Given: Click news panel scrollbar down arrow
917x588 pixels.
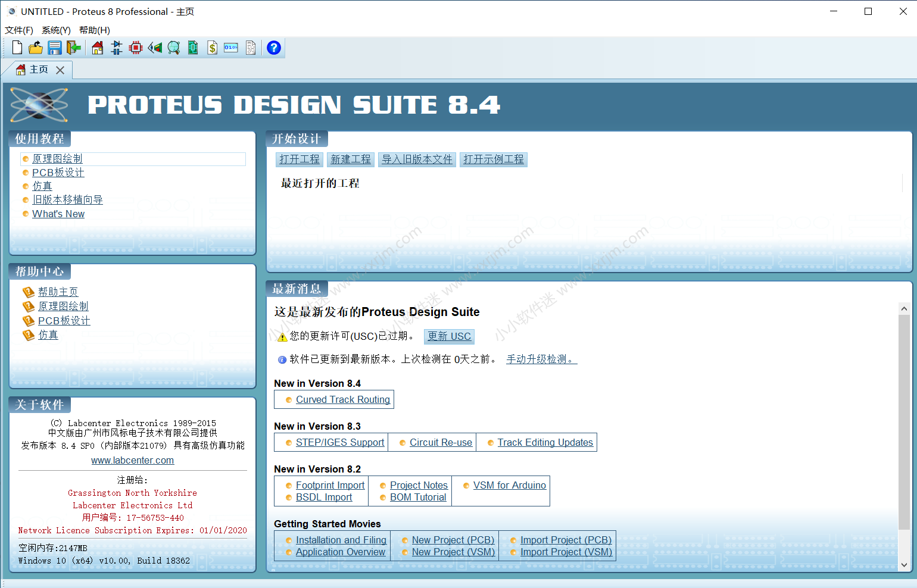Looking at the screenshot, I should 904,565.
